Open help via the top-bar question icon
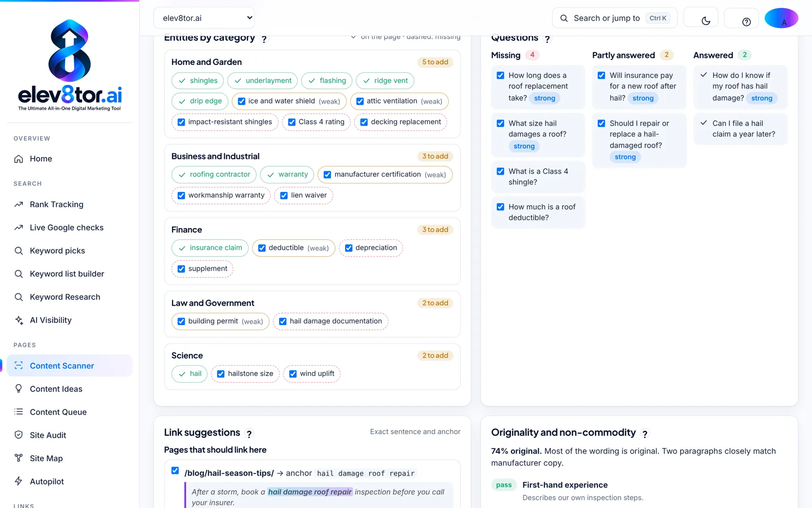The width and height of the screenshot is (812, 508). pos(746,22)
